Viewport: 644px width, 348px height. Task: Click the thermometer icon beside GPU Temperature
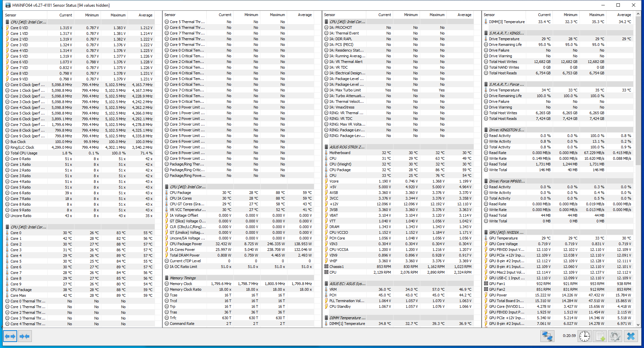click(486, 238)
